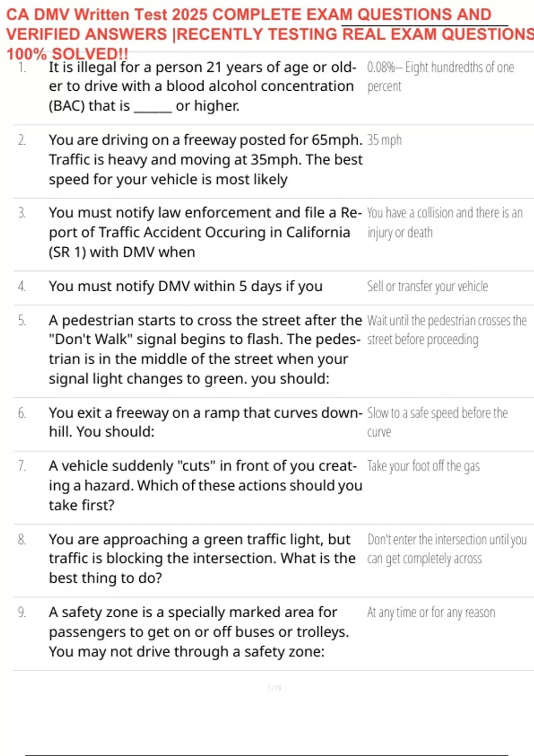This screenshot has height=756, width=534.
Task: Click the '1 / 19' page number indicator
Action: click(x=274, y=688)
